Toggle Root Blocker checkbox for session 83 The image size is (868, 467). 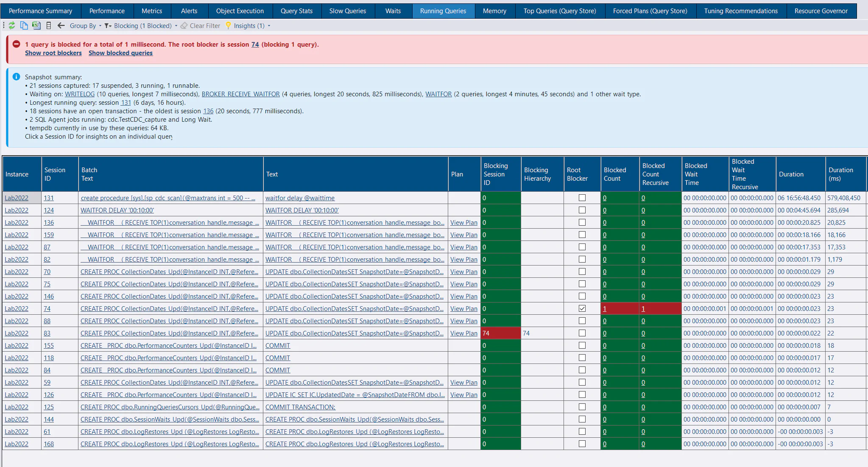(582, 333)
